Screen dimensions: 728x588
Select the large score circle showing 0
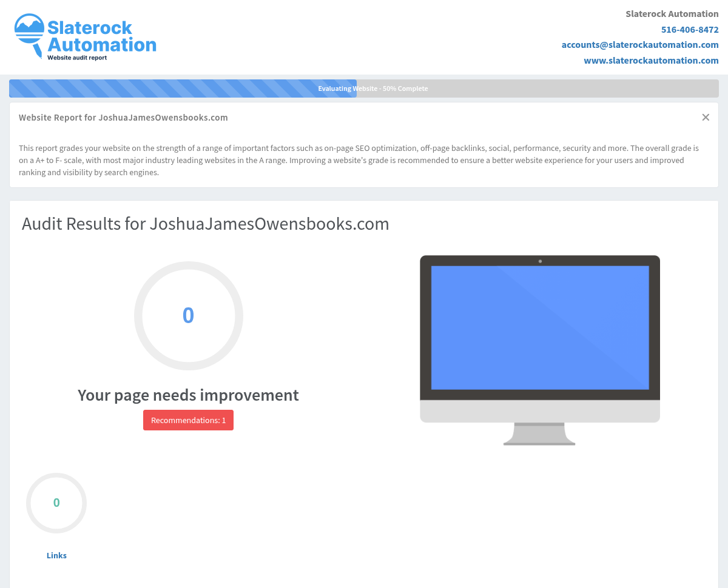(188, 316)
